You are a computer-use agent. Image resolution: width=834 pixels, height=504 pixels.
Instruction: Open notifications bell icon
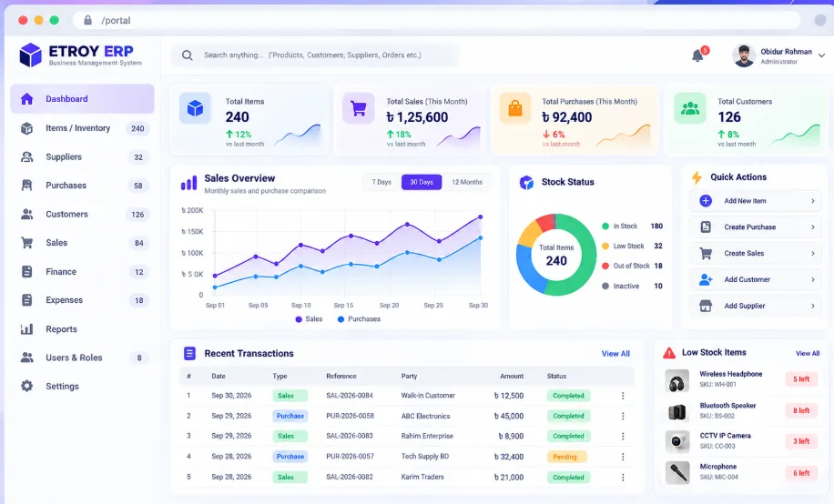click(x=697, y=55)
